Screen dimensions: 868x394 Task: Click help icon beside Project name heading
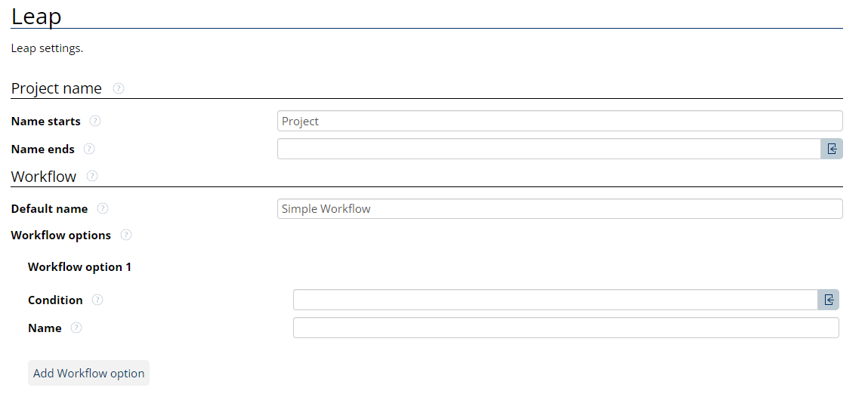[119, 88]
